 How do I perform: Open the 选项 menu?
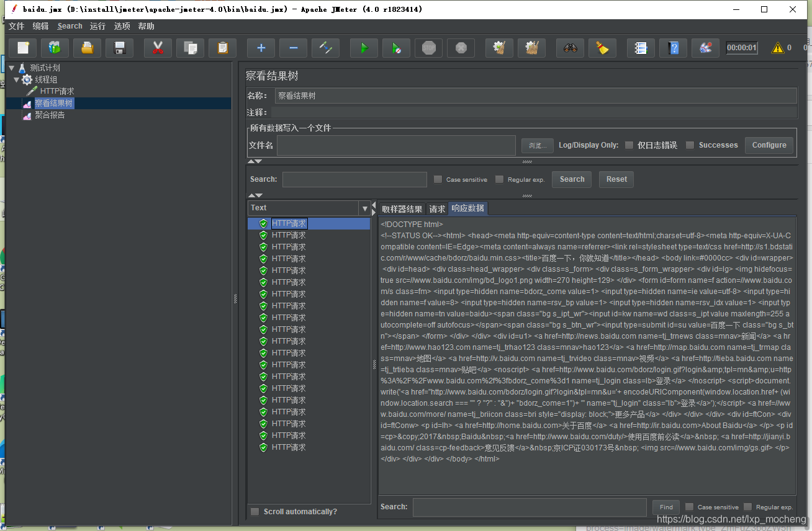(x=122, y=26)
